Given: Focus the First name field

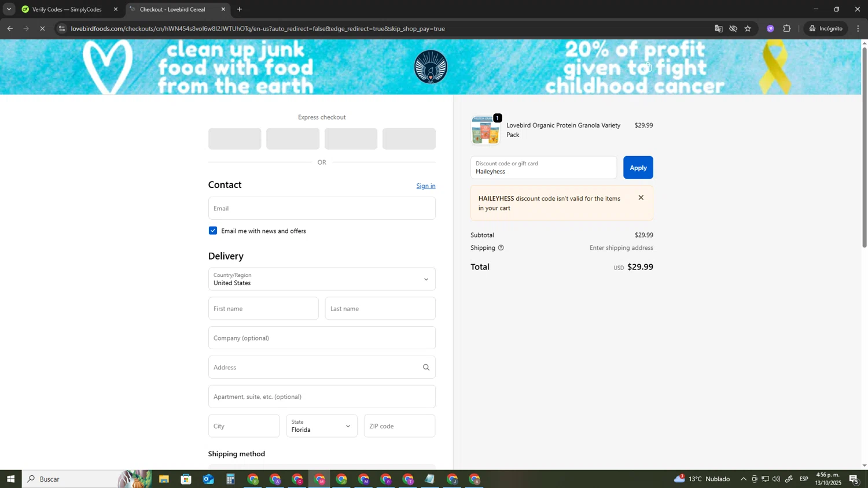Looking at the screenshot, I should [263, 309].
